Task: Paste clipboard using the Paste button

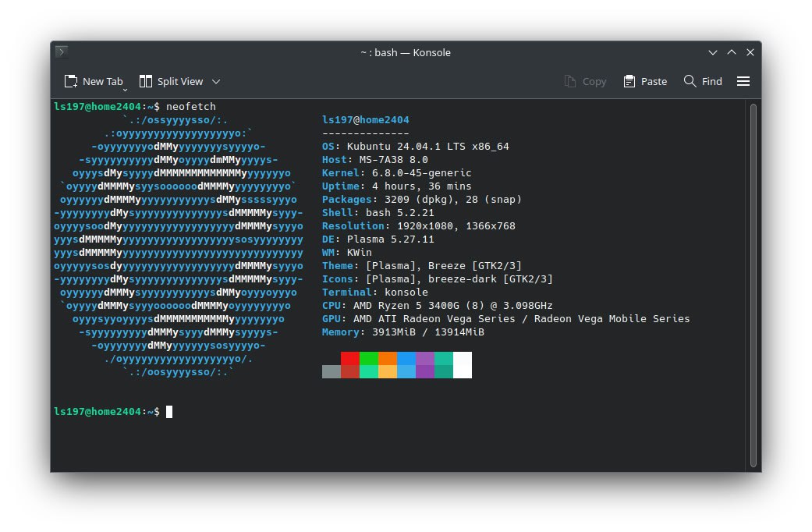Action: [645, 81]
